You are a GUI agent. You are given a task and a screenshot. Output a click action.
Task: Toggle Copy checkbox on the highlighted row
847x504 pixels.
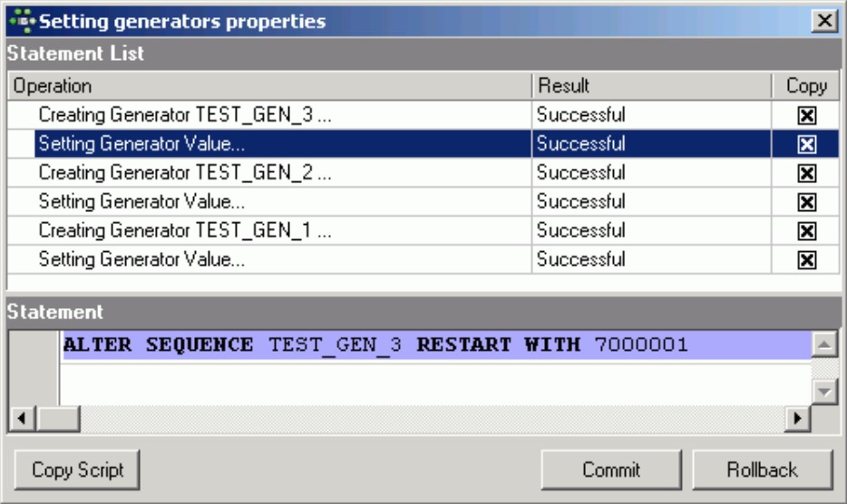click(x=806, y=144)
